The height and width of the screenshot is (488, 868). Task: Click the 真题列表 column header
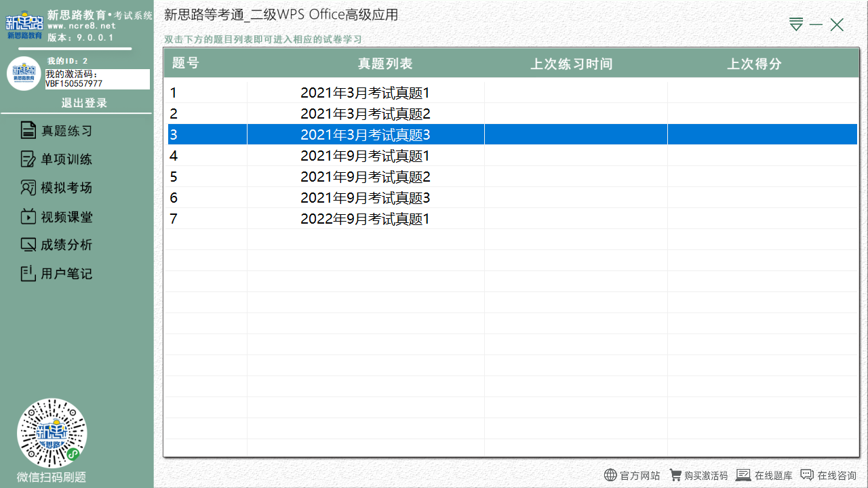[x=385, y=64]
